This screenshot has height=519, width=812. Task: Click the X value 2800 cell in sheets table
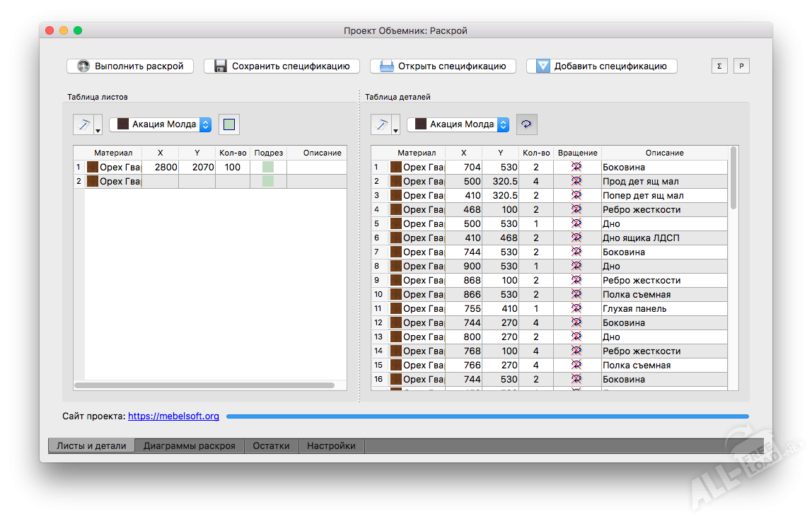click(x=161, y=168)
